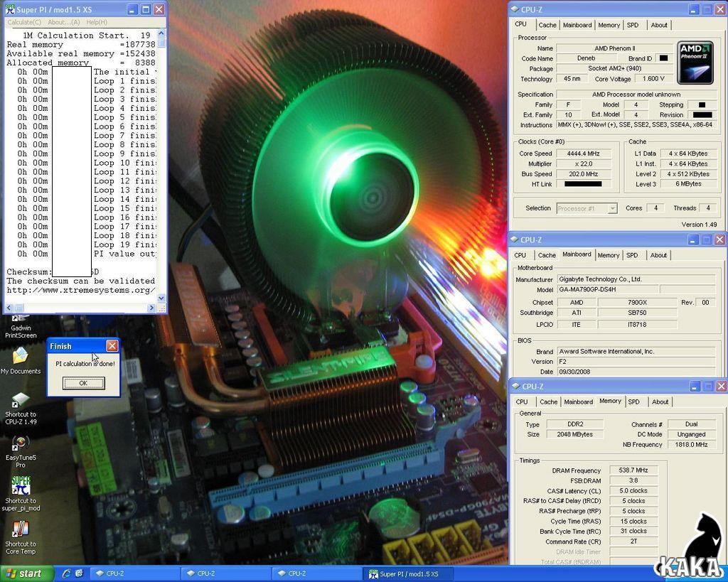Viewport: 728px width, 582px height.
Task: Click OK in the Finish dialog
Action: click(84, 383)
